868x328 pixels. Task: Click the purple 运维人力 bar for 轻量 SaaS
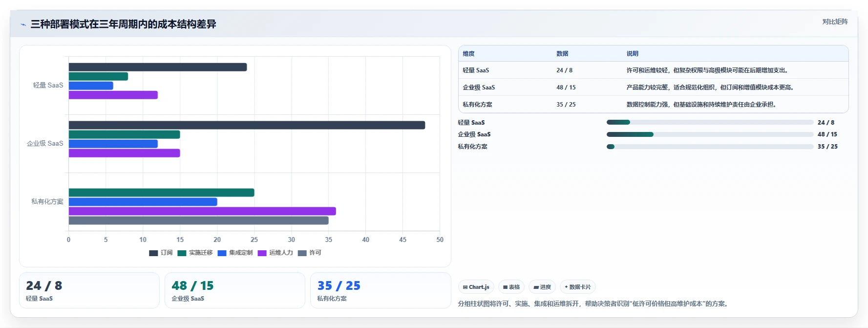(113, 95)
